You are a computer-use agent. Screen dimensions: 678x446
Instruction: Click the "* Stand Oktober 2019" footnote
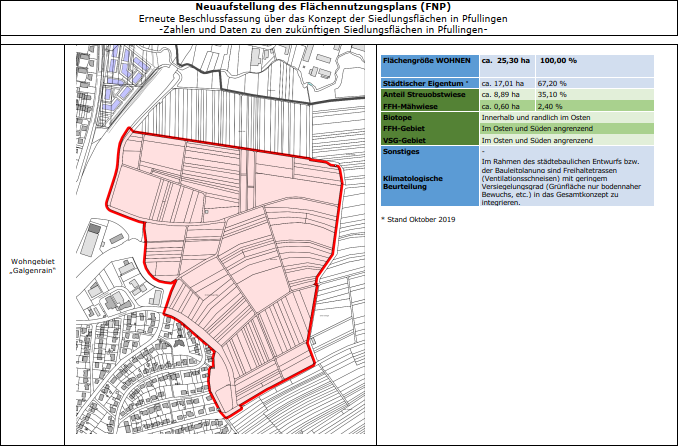coord(417,219)
